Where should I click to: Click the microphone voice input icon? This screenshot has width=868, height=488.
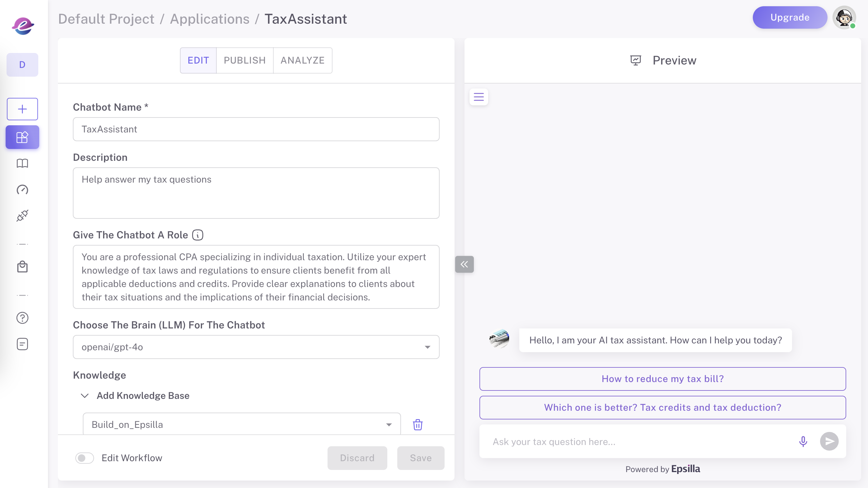803,441
